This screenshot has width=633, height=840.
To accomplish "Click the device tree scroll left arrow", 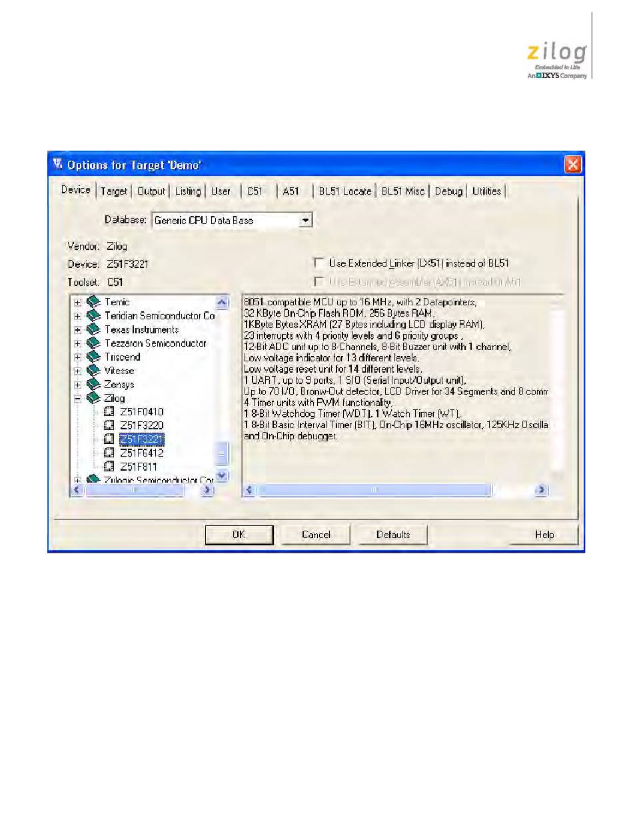I will click(77, 490).
